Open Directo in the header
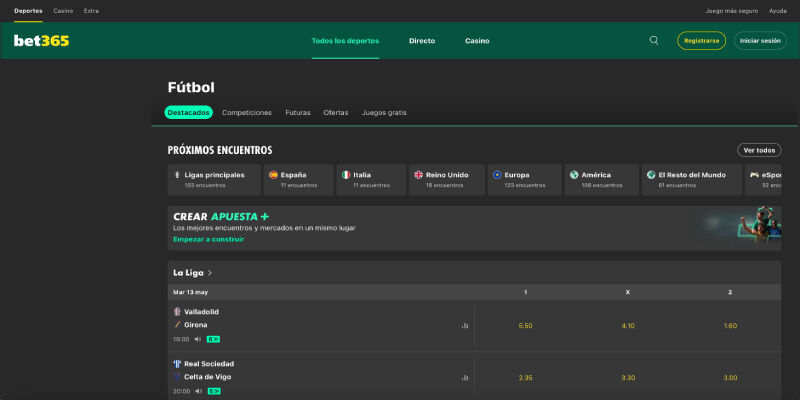The height and width of the screenshot is (400, 800). [422, 41]
